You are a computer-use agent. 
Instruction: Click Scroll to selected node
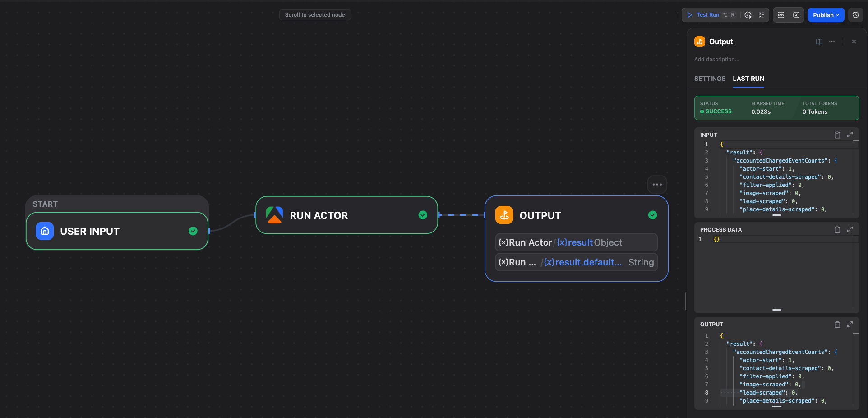point(315,15)
